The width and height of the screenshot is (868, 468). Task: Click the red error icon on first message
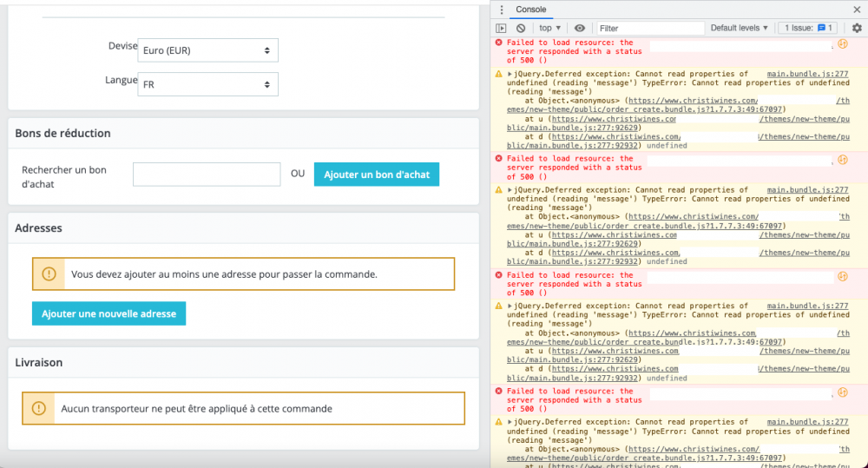(498, 43)
